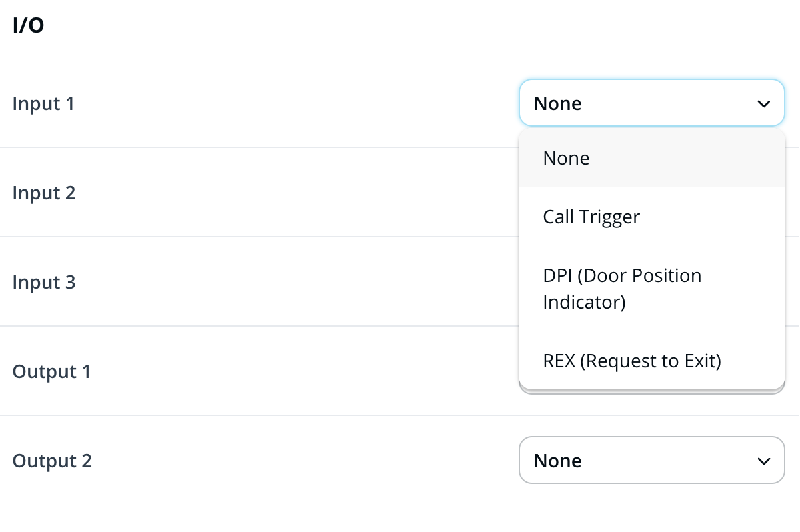Choose the "Call Trigger" option
Screen dimensions: 800x532
pos(591,217)
